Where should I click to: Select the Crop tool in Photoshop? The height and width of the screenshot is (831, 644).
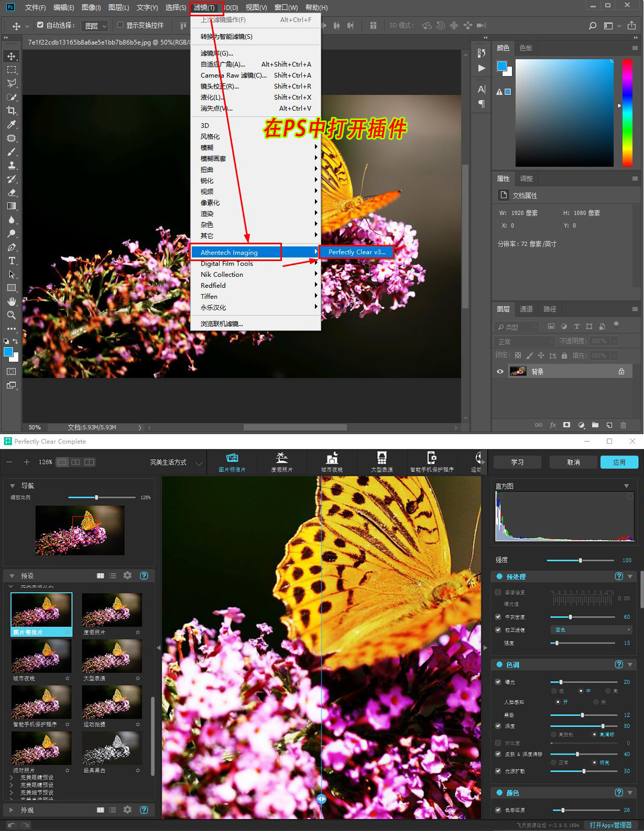click(x=12, y=111)
